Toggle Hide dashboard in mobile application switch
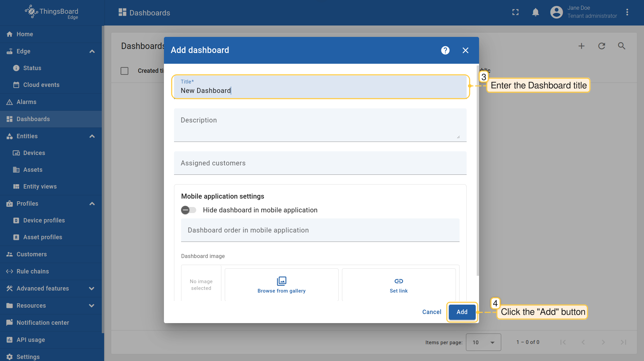Image resolution: width=644 pixels, height=361 pixels. pyautogui.click(x=188, y=210)
